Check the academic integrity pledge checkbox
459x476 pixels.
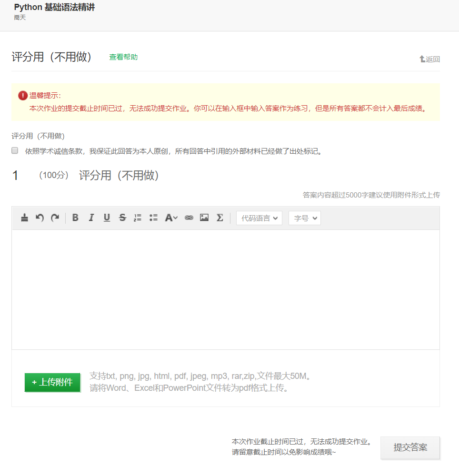(x=15, y=151)
